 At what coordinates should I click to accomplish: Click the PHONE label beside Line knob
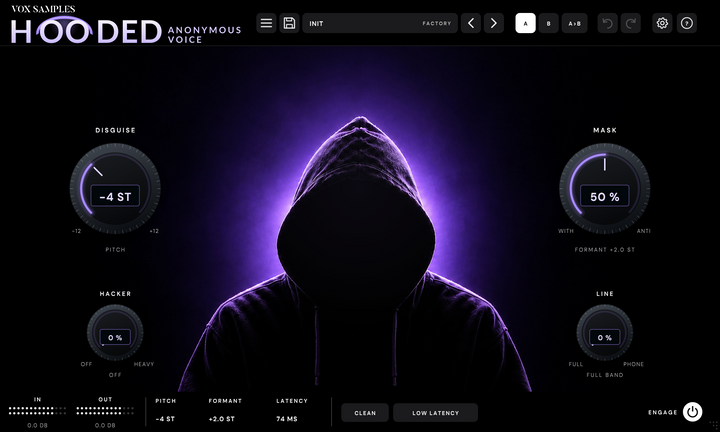click(x=633, y=364)
